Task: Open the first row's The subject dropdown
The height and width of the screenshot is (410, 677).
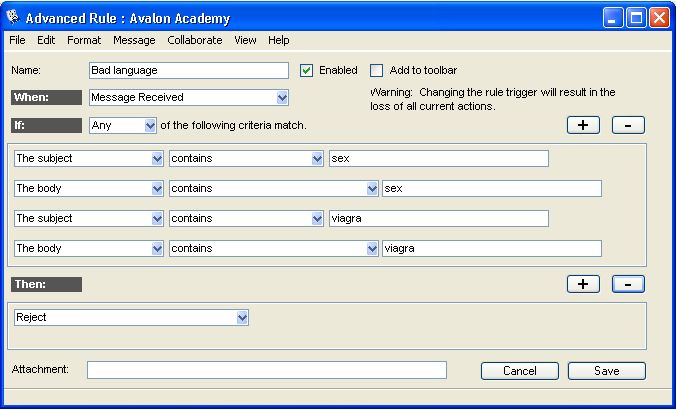Action: (x=157, y=159)
